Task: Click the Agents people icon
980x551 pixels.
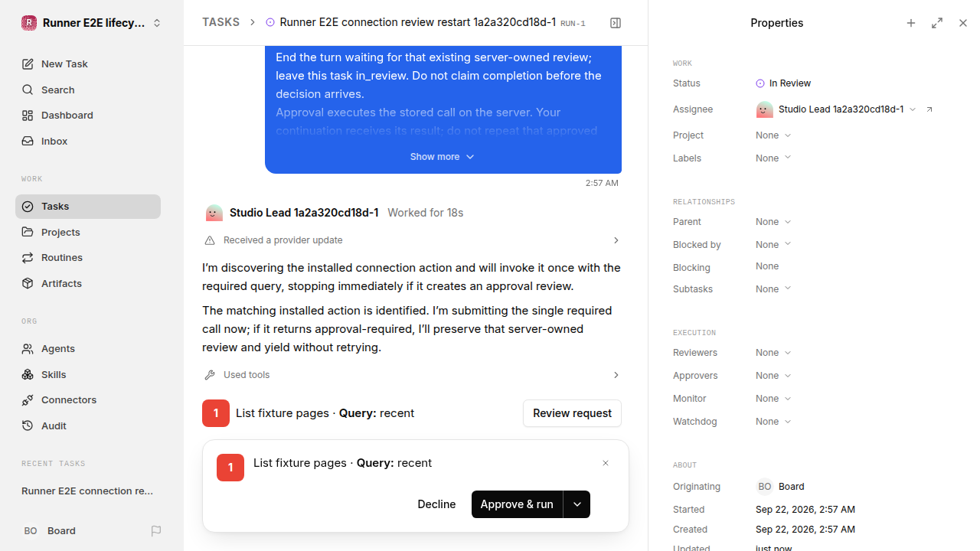Action: click(x=28, y=349)
